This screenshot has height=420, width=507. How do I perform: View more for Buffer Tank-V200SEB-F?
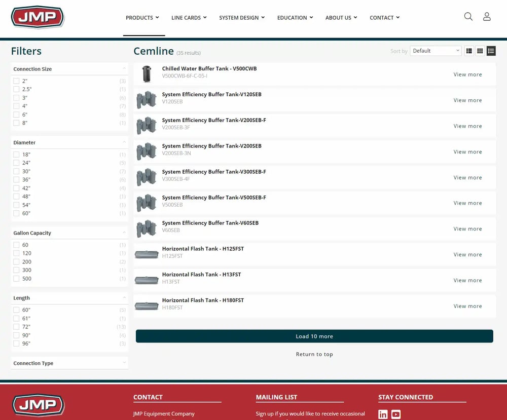pos(467,126)
